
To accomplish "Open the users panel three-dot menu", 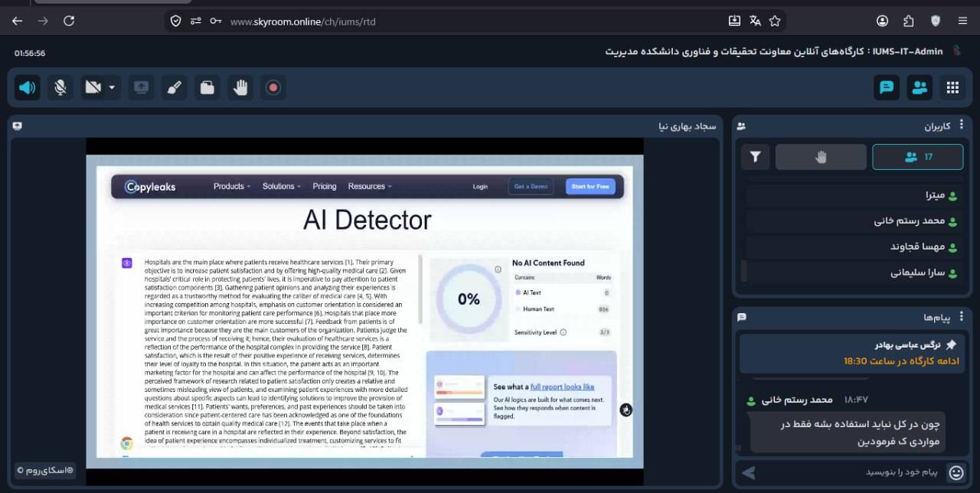I will click(962, 126).
